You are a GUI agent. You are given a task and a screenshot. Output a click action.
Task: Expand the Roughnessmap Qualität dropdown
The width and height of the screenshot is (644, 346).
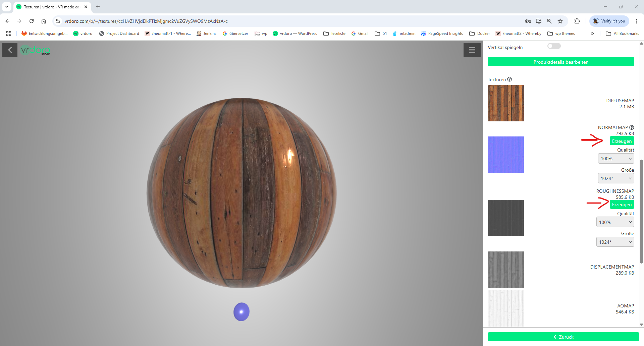tap(615, 222)
